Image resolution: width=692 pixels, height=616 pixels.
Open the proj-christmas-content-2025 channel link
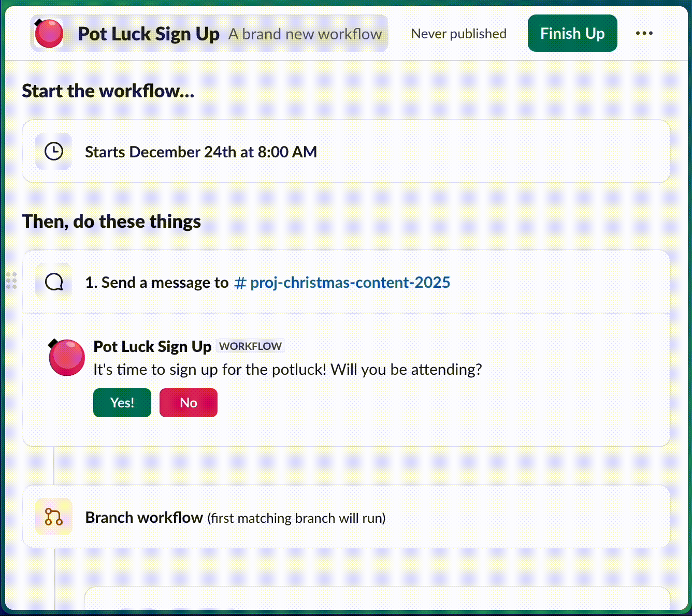point(342,283)
